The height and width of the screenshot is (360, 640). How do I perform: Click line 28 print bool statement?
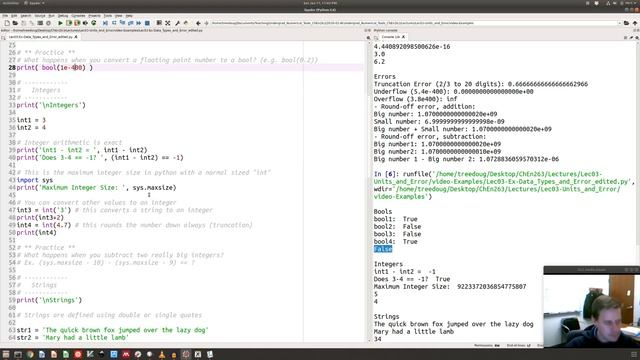[55, 68]
